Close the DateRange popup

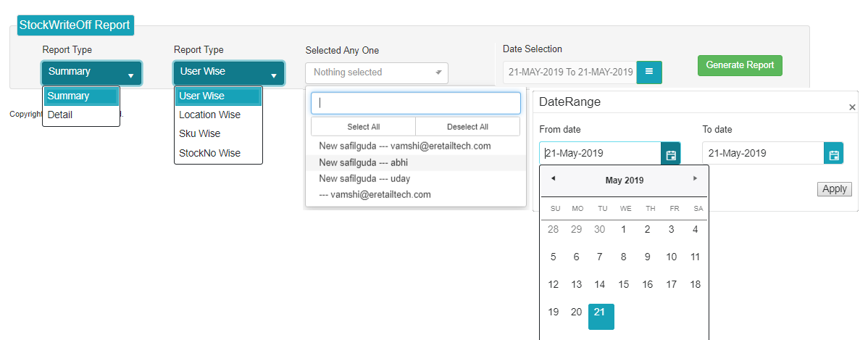coord(852,107)
